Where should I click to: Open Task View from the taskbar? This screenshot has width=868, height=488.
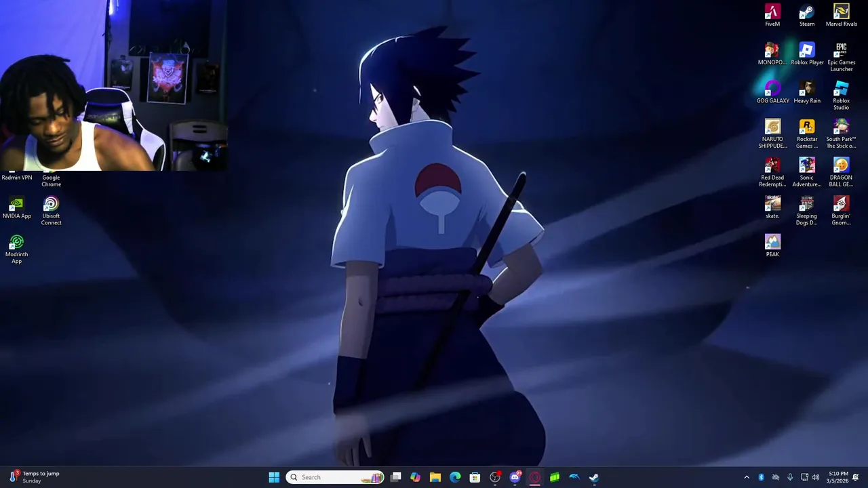pos(396,477)
